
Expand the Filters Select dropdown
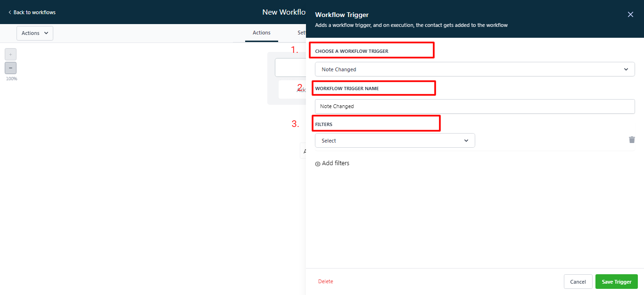395,141
